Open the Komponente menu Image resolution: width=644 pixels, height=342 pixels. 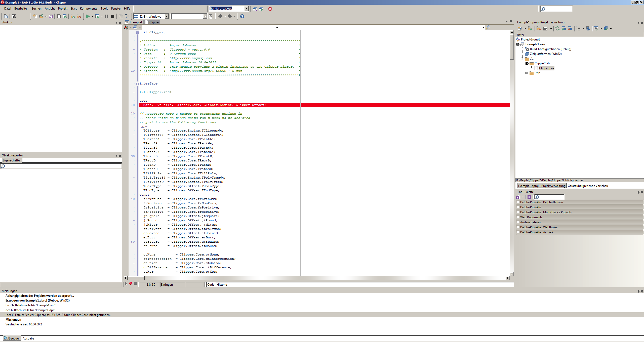coord(89,8)
